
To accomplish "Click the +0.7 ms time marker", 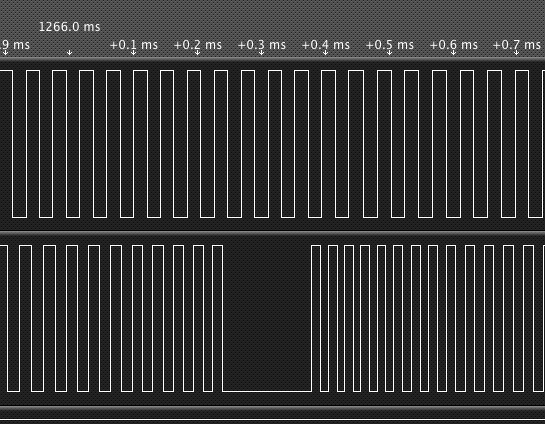I will [517, 45].
